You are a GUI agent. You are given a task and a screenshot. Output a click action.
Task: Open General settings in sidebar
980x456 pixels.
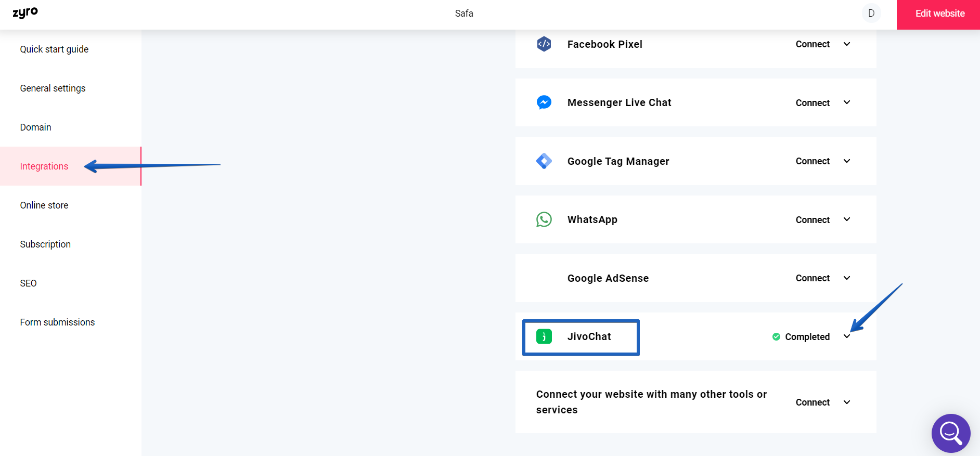coord(71,88)
